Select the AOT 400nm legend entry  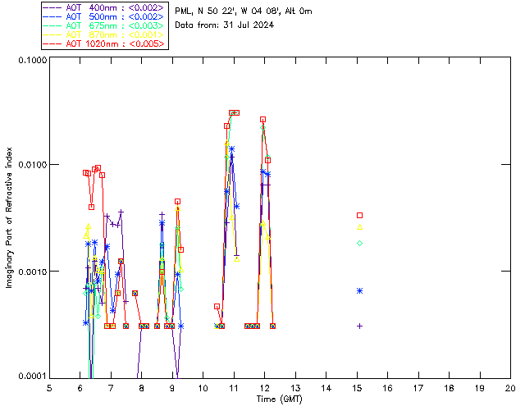104,7
